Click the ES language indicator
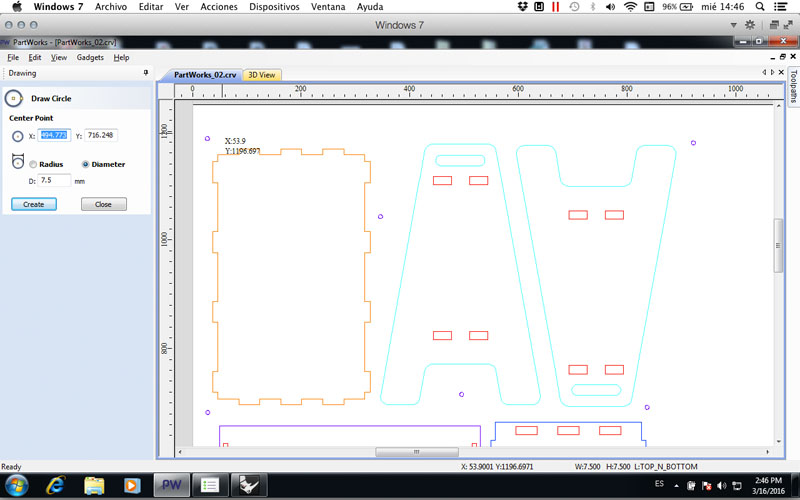 point(659,484)
